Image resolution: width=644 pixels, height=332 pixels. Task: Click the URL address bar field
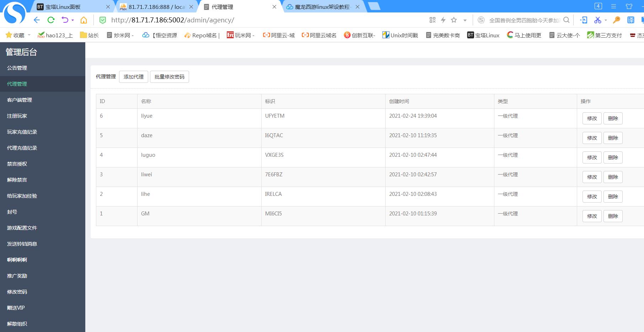(x=249, y=20)
